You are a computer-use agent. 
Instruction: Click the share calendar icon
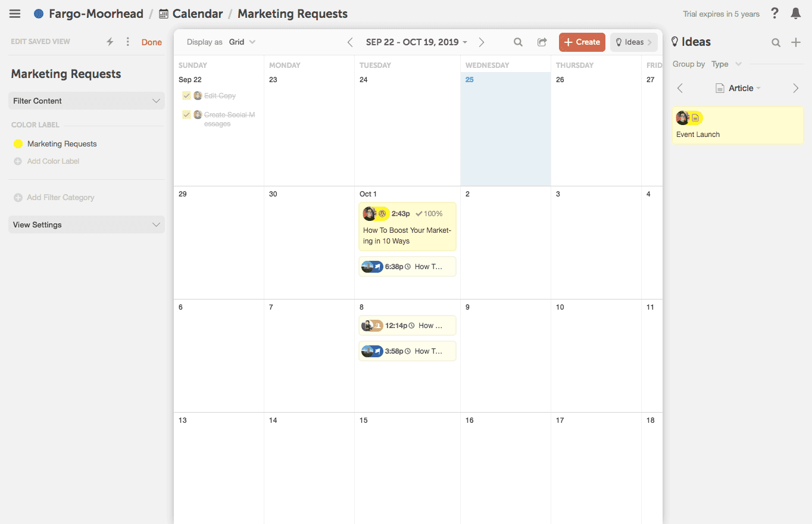(x=542, y=42)
